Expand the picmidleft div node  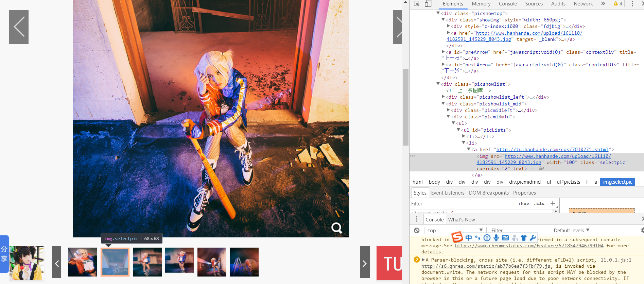click(448, 110)
